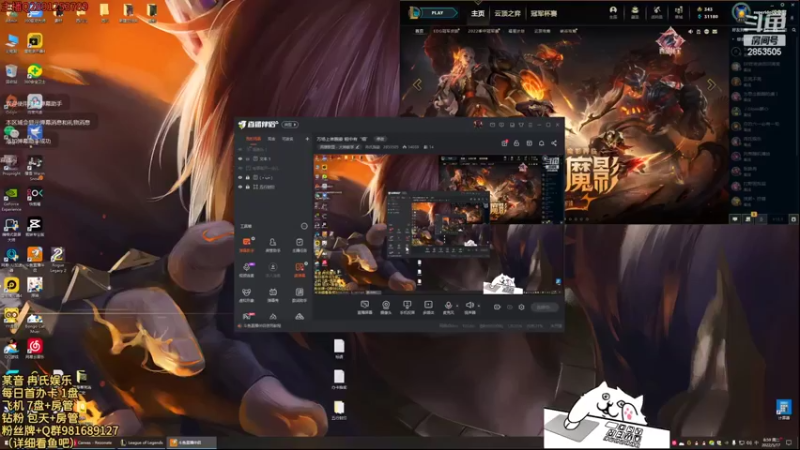Open the League client collection icon

coord(635,12)
